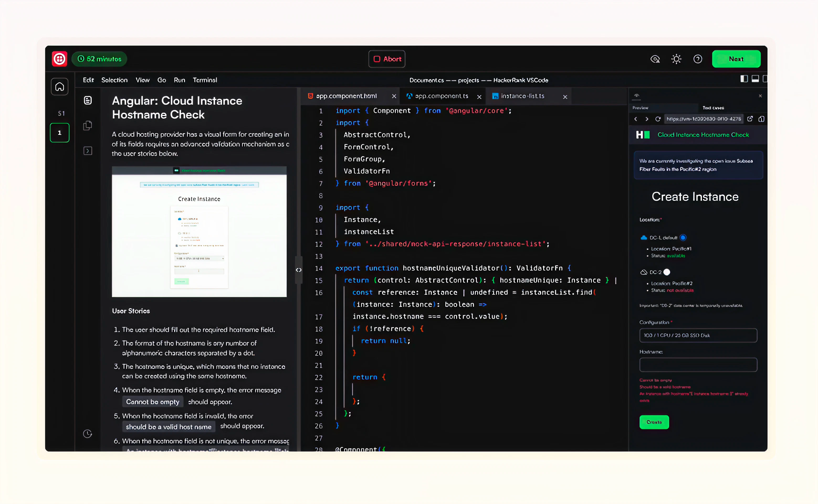
Task: Select the DC-1 default data center radio
Action: point(683,237)
